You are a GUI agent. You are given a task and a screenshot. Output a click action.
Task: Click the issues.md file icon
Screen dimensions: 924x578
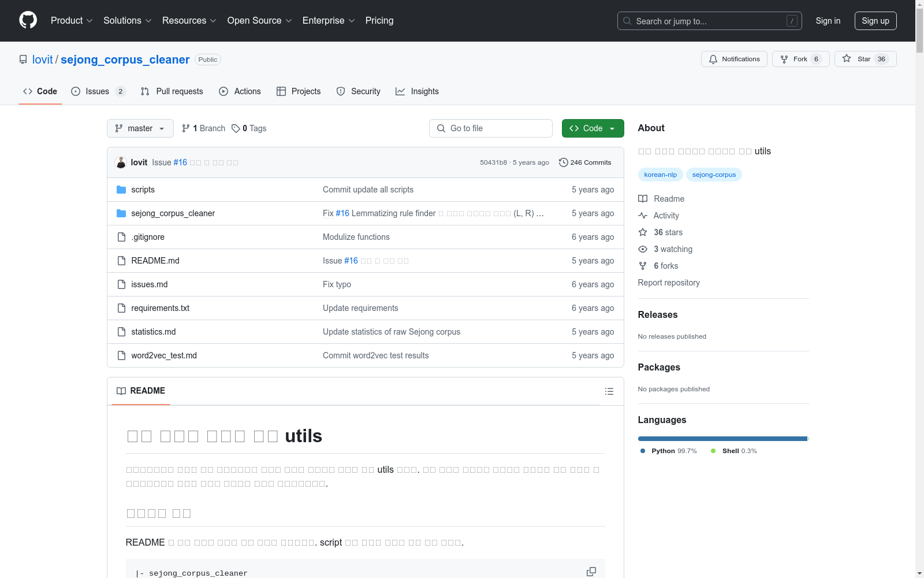point(121,284)
